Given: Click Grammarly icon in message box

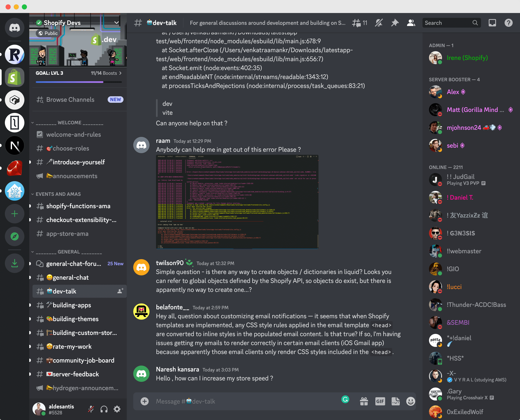Looking at the screenshot, I should click(x=345, y=399).
